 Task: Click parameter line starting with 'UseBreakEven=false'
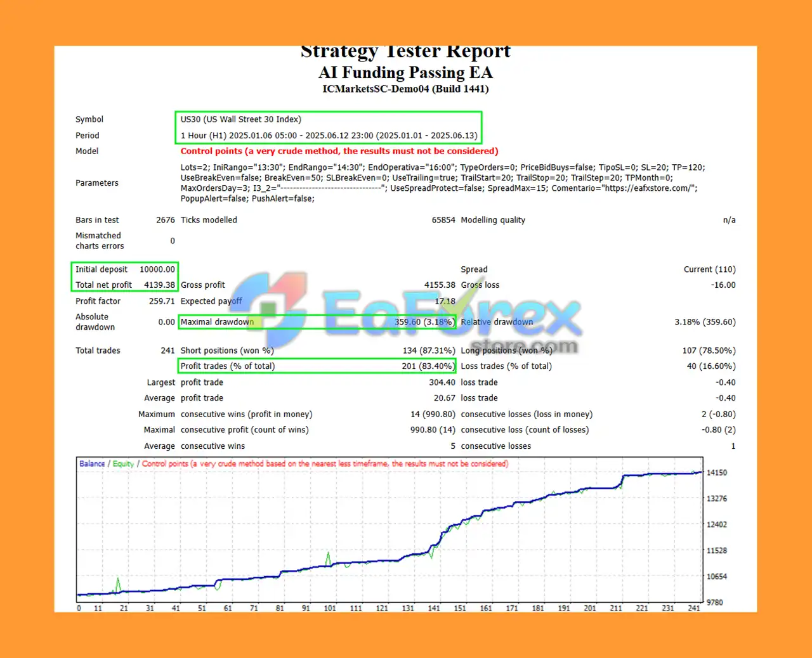pos(427,177)
